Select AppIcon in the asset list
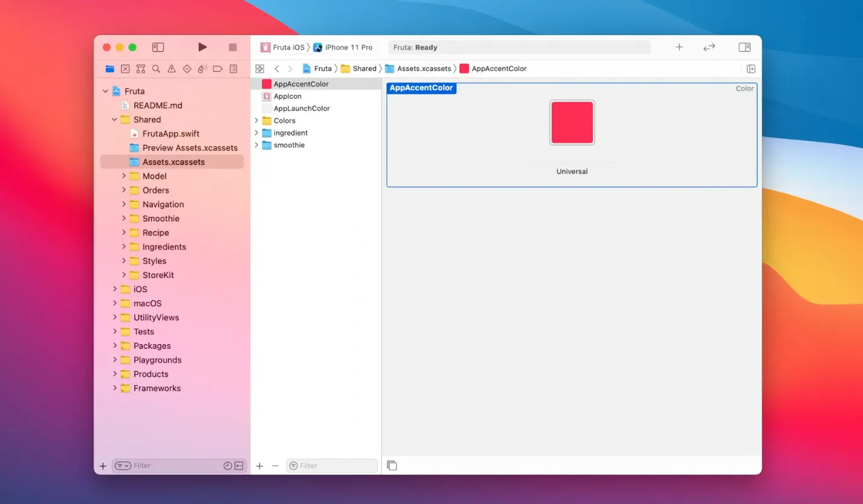 coord(287,96)
